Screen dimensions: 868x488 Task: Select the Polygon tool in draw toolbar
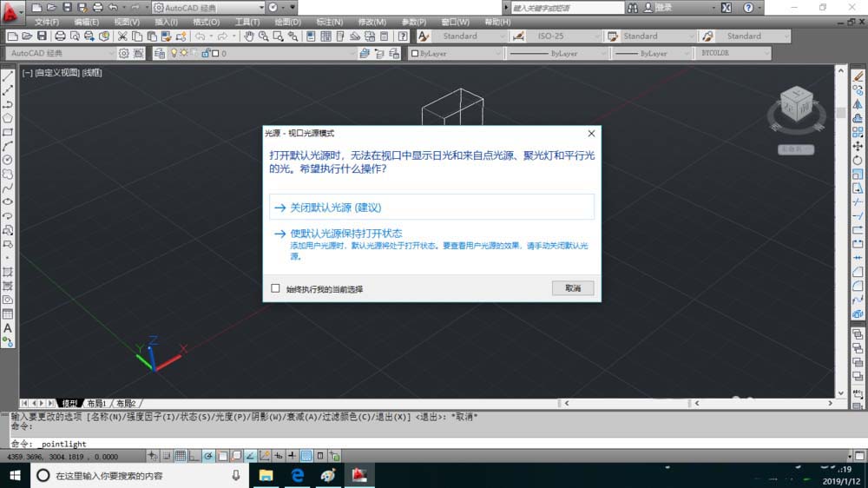[8, 118]
